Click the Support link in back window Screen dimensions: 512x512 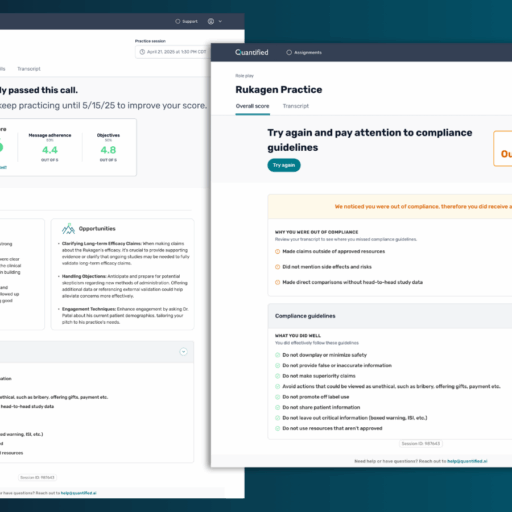[x=190, y=21]
